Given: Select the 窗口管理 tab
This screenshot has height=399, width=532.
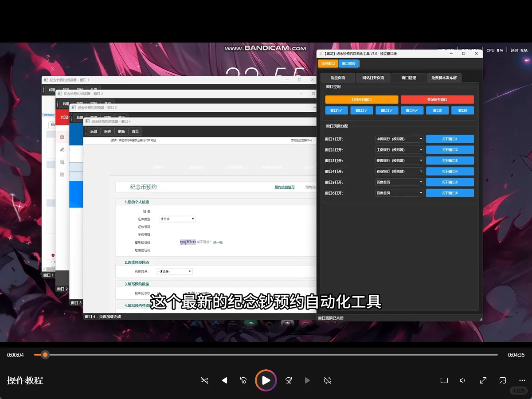Looking at the screenshot, I should 408,78.
